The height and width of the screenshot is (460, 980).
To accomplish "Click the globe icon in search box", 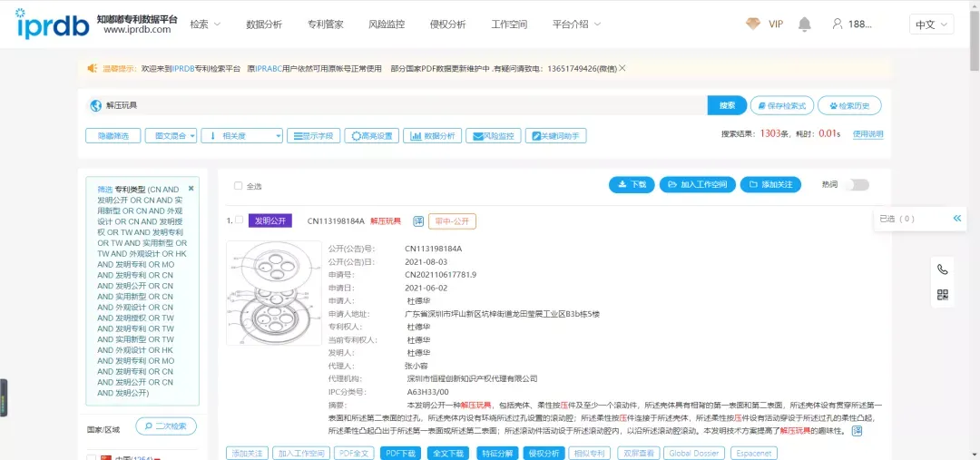I will tap(95, 105).
